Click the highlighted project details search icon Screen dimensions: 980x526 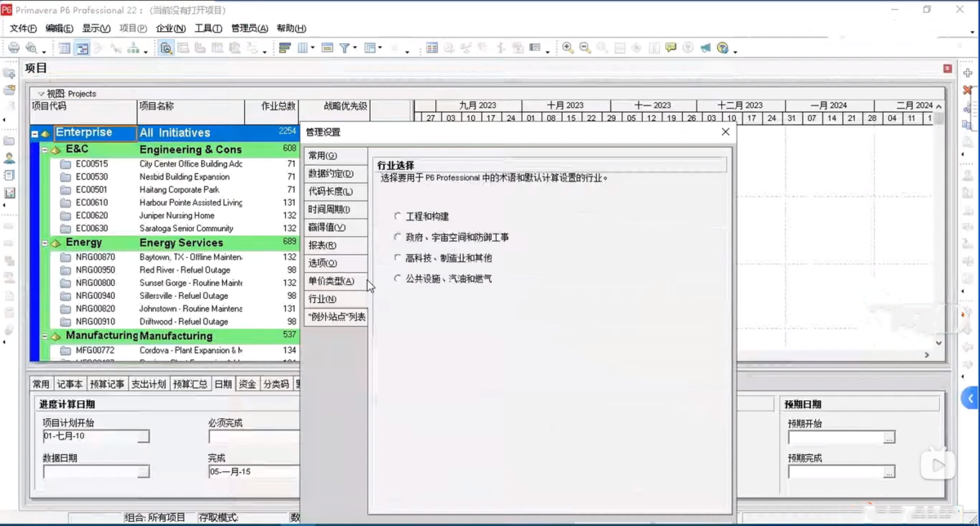[x=166, y=48]
